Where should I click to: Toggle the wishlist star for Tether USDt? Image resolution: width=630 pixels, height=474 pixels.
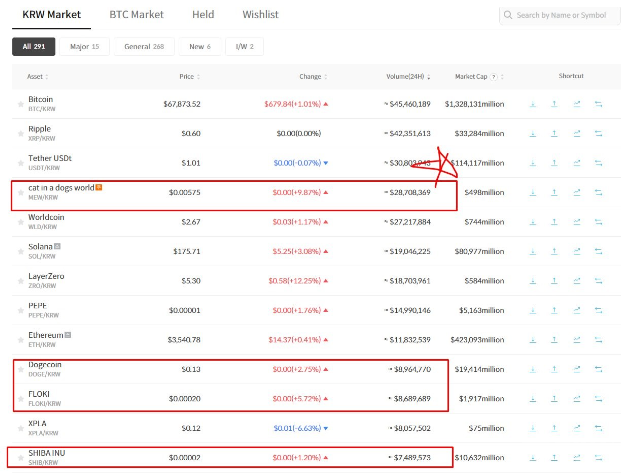tap(20, 163)
